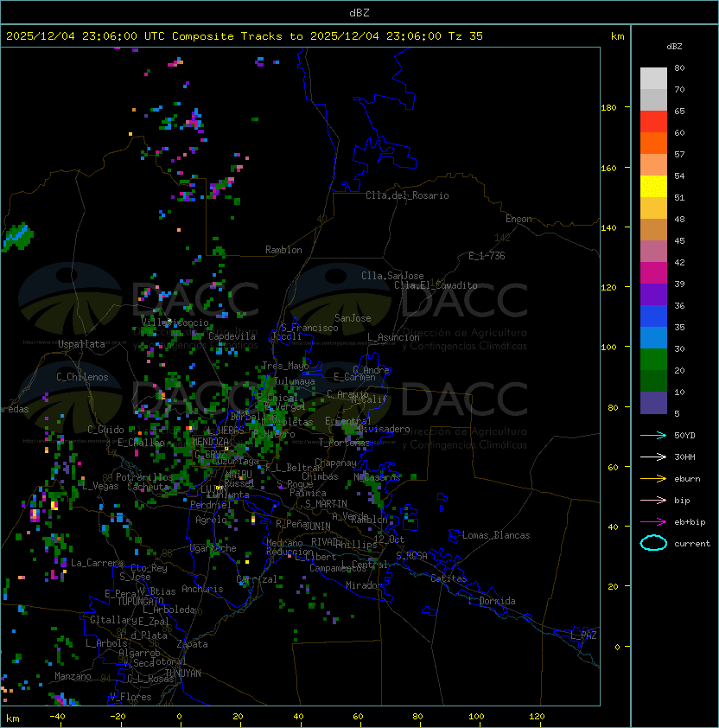
Task: Click the Manzano label
Action: (x=73, y=676)
